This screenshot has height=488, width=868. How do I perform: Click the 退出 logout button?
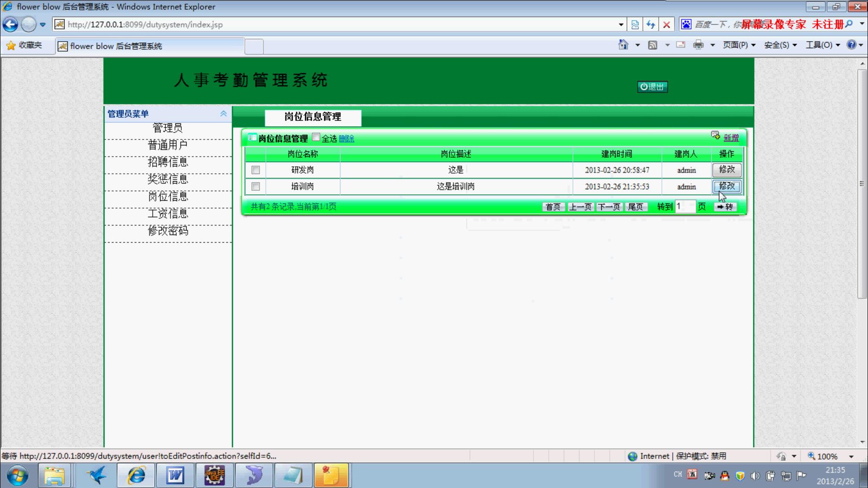tap(652, 87)
